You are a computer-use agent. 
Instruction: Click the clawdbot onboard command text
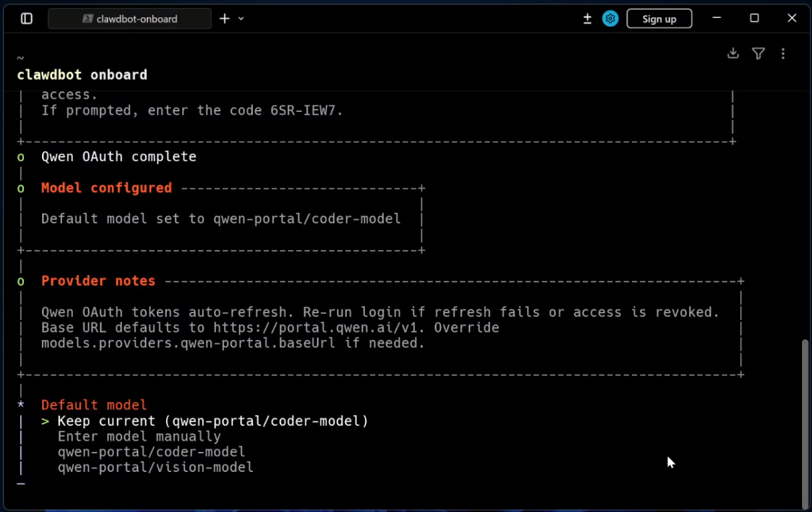coord(82,75)
